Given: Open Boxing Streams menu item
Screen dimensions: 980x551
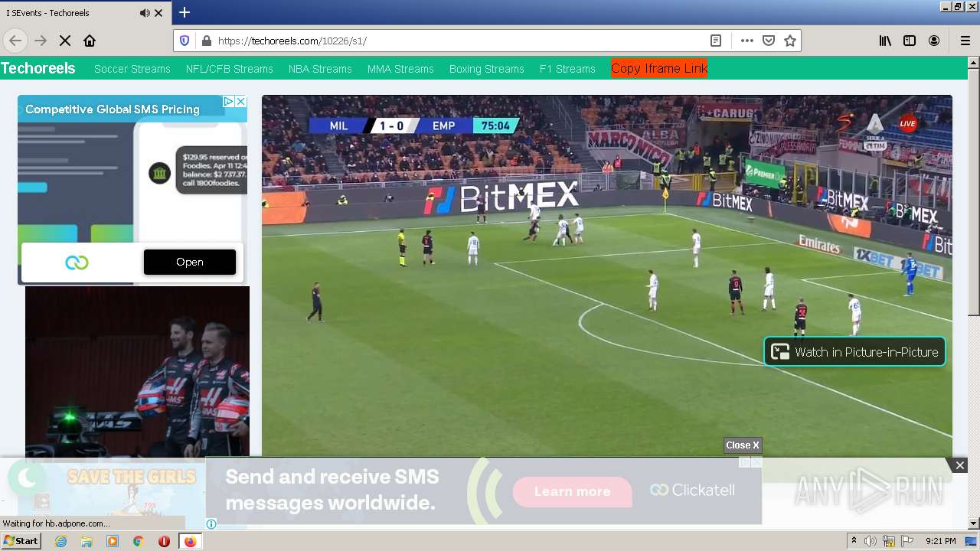Looking at the screenshot, I should click(x=487, y=69).
